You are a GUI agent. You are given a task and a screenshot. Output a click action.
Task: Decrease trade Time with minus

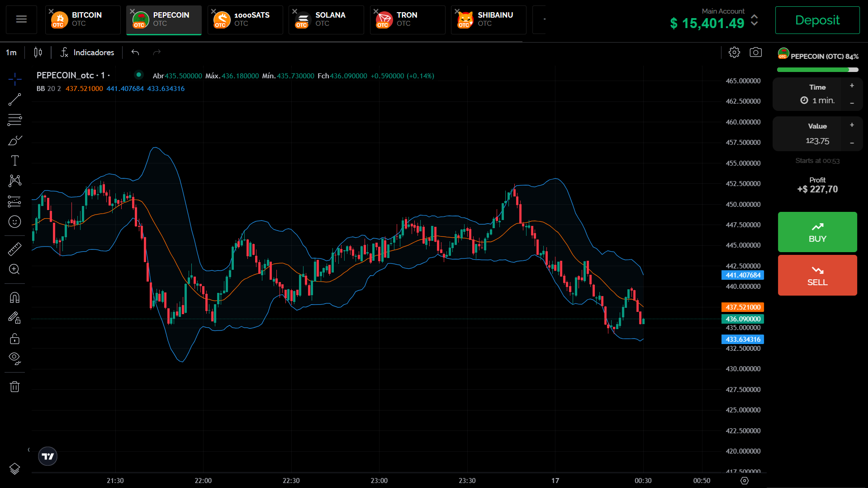coord(852,103)
